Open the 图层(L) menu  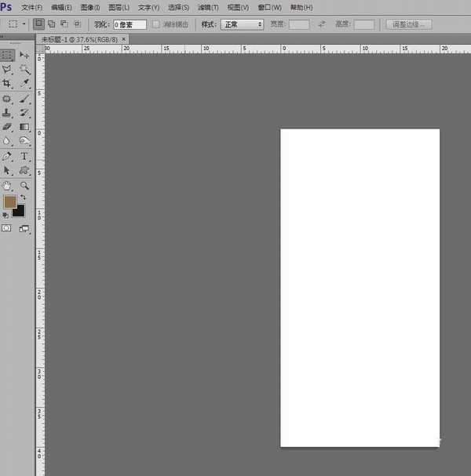(x=119, y=7)
